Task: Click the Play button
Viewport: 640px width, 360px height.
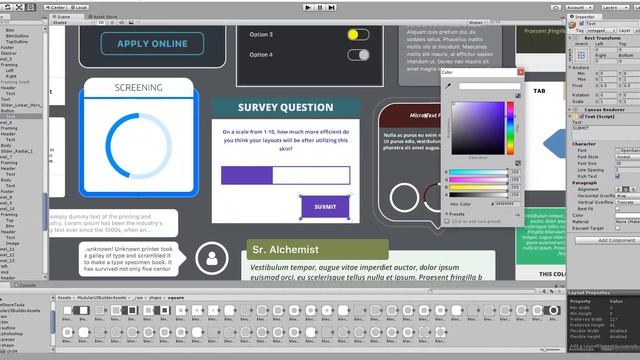Action: tap(308, 7)
